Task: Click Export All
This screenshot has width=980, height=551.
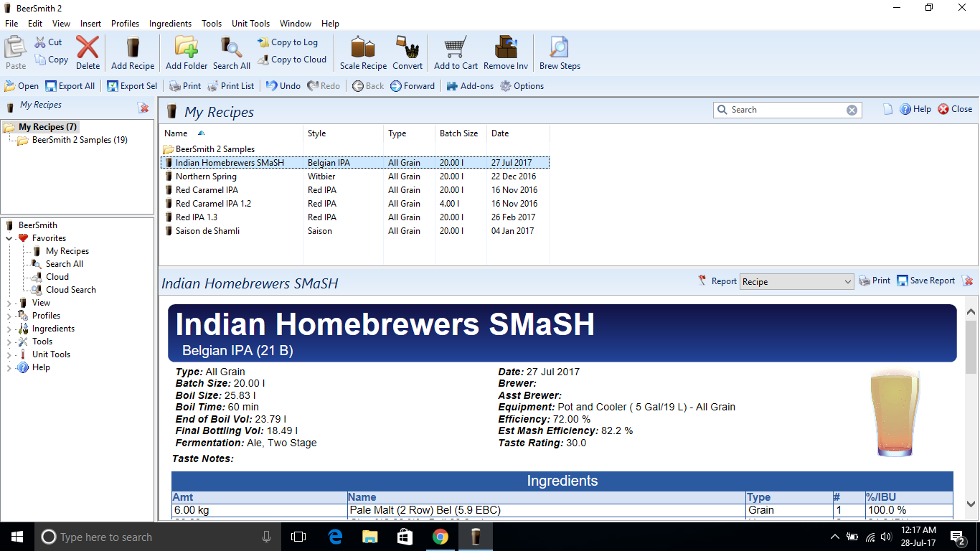Action: point(70,86)
